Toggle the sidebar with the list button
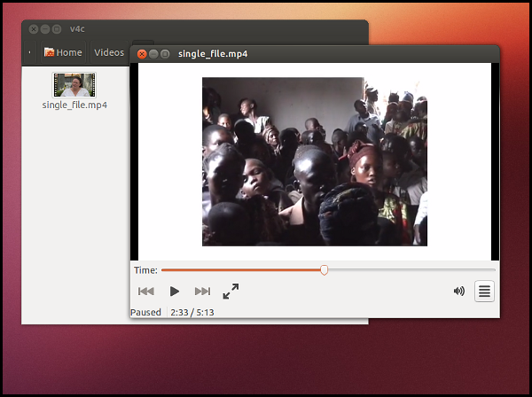The width and height of the screenshot is (532, 397). coord(484,291)
